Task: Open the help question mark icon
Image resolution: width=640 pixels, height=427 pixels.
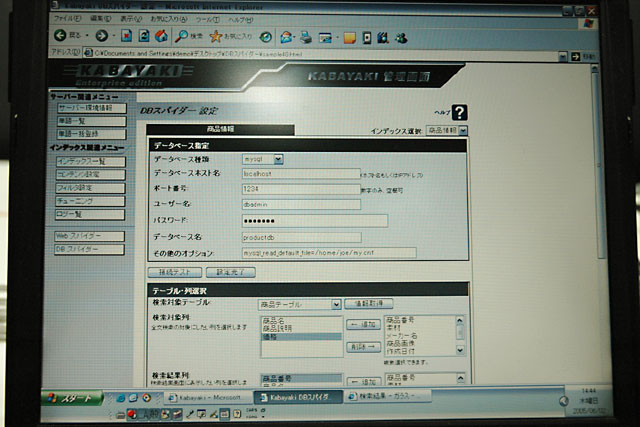Action: point(460,112)
